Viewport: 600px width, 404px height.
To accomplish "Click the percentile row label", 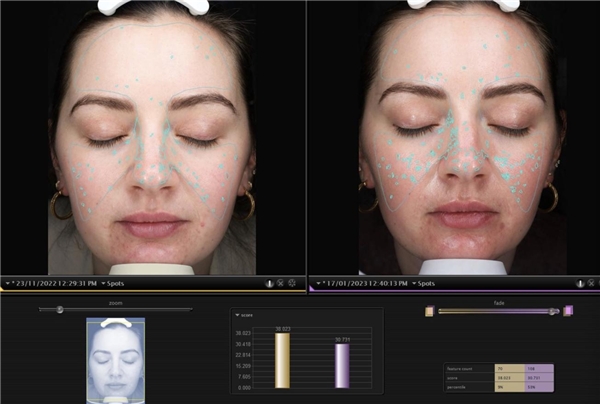I will [x=456, y=388].
